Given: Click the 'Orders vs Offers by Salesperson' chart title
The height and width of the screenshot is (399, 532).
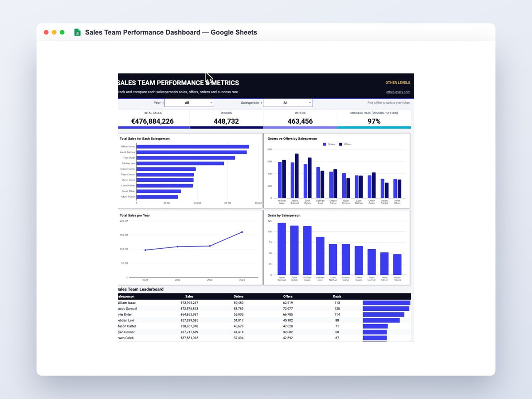Looking at the screenshot, I should click(292, 139).
